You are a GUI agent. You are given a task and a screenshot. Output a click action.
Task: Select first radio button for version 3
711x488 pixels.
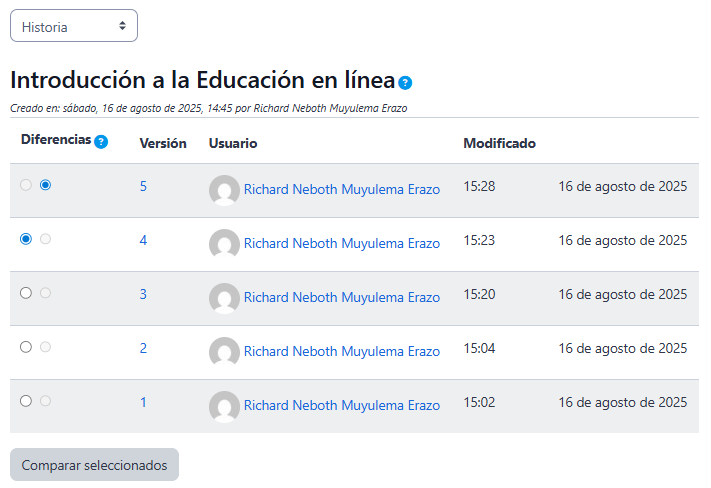point(26,293)
